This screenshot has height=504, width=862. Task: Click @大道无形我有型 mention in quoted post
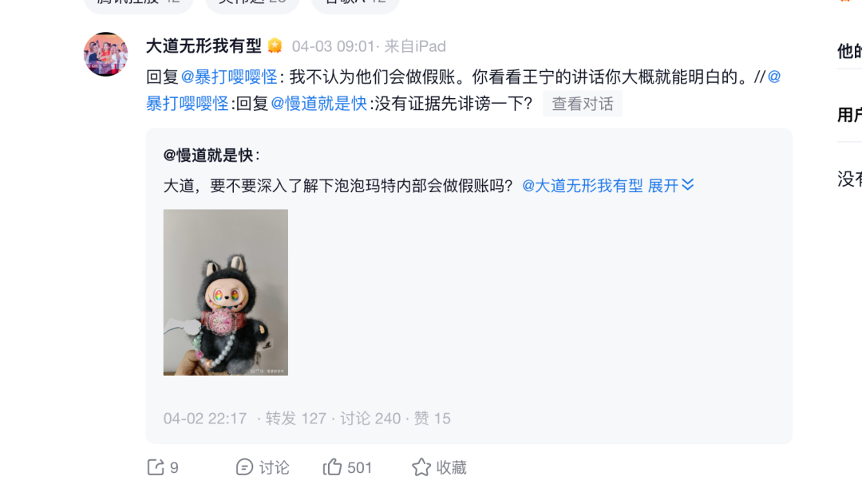coord(582,186)
